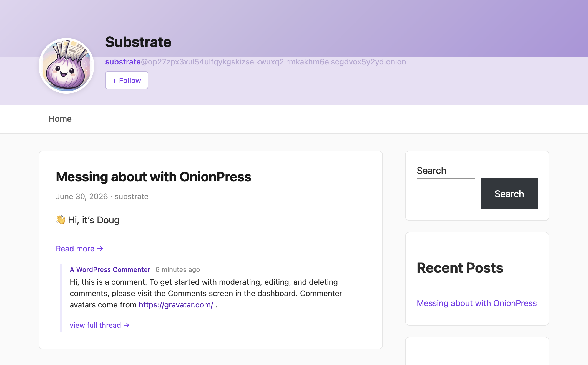Screen dimensions: 588x365
Task: Click the Search label above the field
Action: (x=431, y=171)
